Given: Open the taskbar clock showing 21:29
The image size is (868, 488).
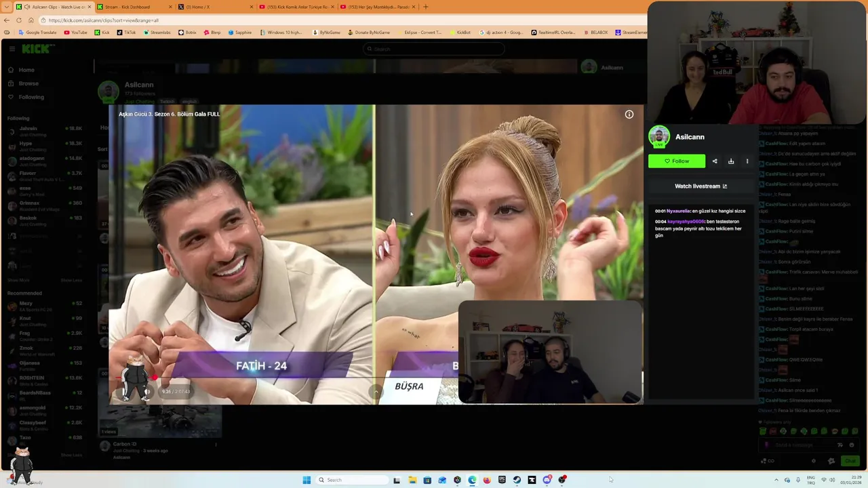Looking at the screenshot, I should [852, 480].
